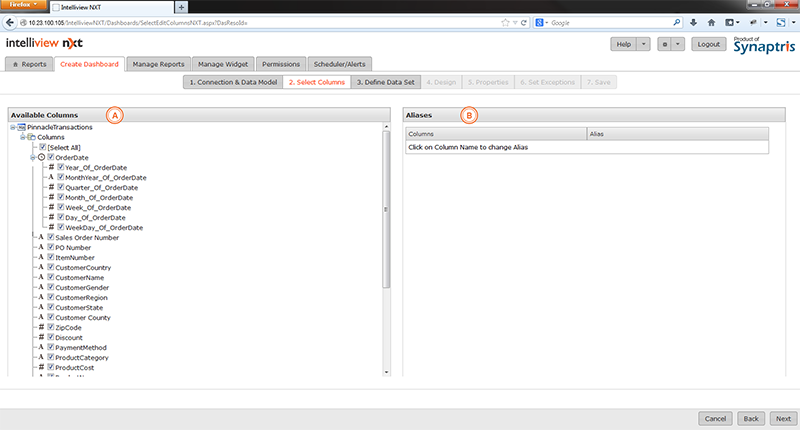800x430 pixels.
Task: Uncheck the Select All checkbox
Action: pyautogui.click(x=41, y=147)
